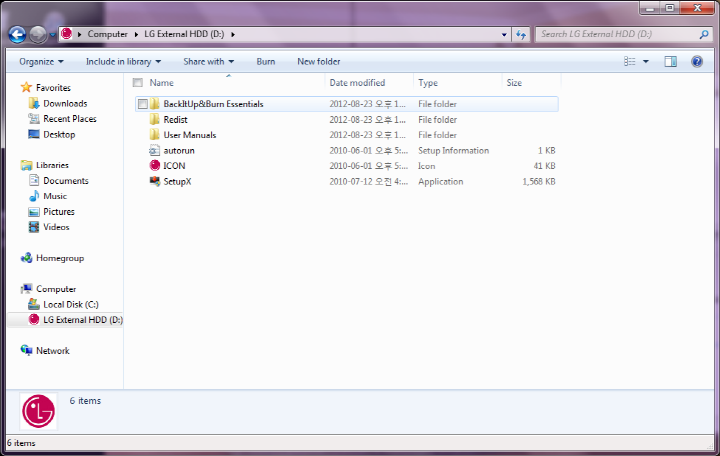Click the 1,568 KB size cell
The height and width of the screenshot is (456, 720).
point(539,182)
